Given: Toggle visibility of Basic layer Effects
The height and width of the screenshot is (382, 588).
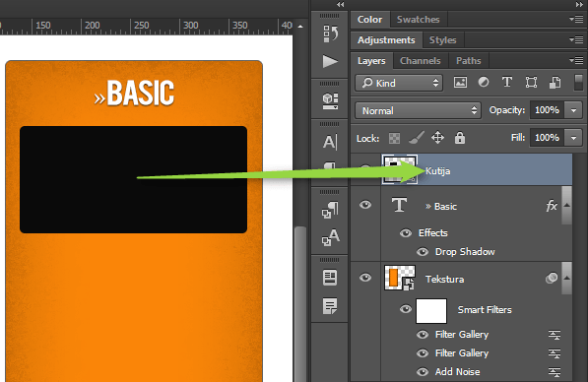Looking at the screenshot, I should (x=406, y=233).
